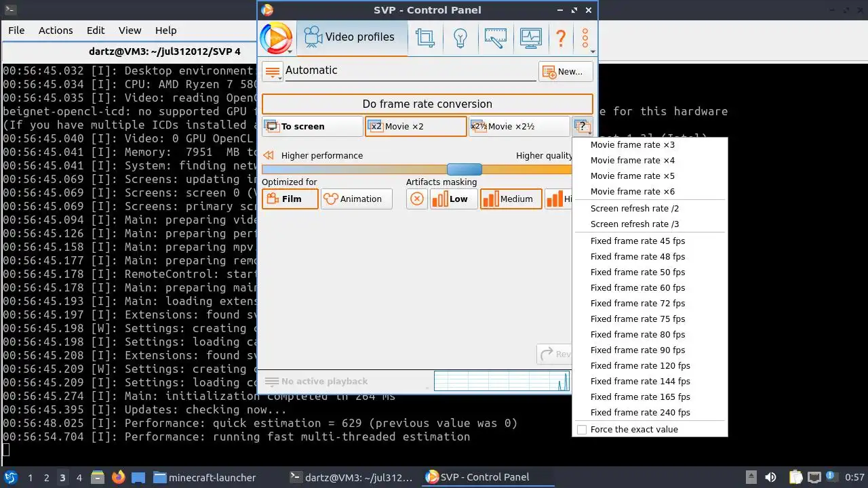Select To screen frame rate mode
The height and width of the screenshot is (488, 868).
pos(313,126)
